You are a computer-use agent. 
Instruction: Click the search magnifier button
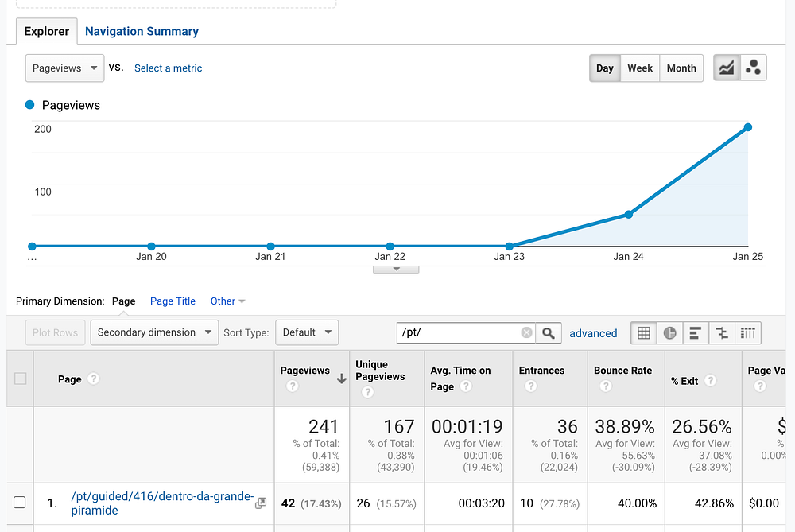(x=548, y=333)
